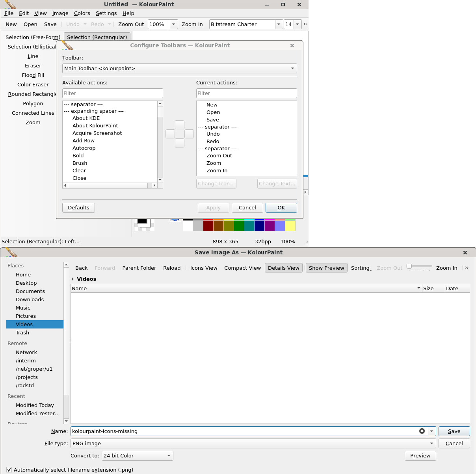Select Acquire Screenshot in Available actions

97,133
